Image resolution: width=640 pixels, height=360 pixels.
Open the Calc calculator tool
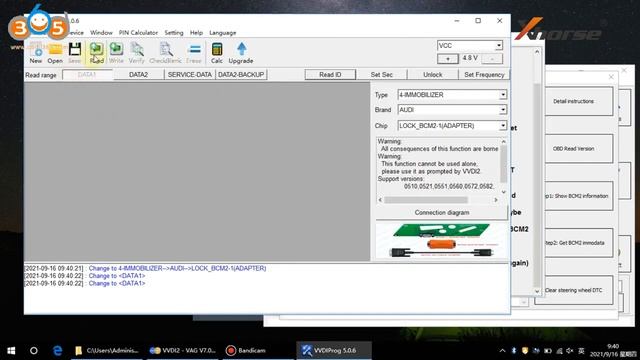click(x=217, y=53)
